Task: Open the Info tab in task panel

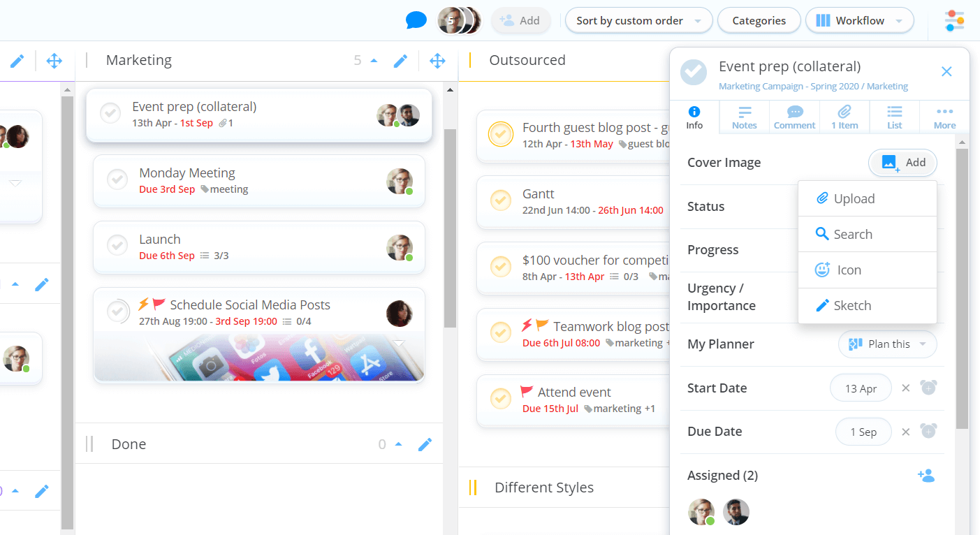Action: [694, 118]
